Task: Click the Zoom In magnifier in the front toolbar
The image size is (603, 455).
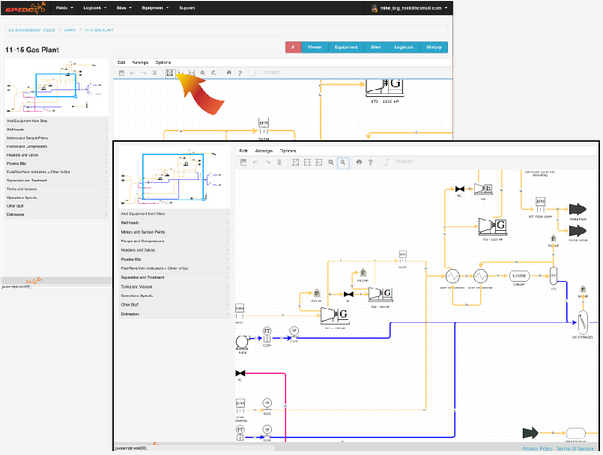Action: tap(331, 163)
